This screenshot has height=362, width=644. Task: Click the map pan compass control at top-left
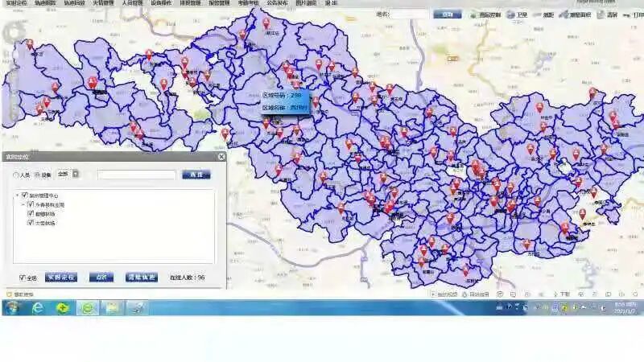[14, 32]
